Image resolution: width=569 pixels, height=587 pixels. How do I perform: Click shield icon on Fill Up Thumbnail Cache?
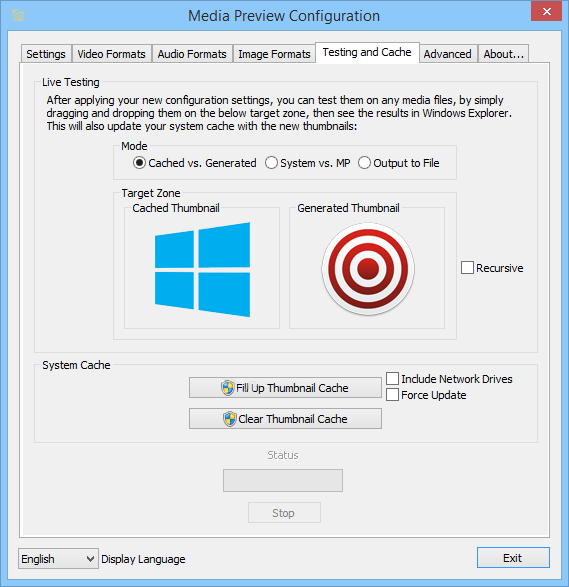click(227, 388)
